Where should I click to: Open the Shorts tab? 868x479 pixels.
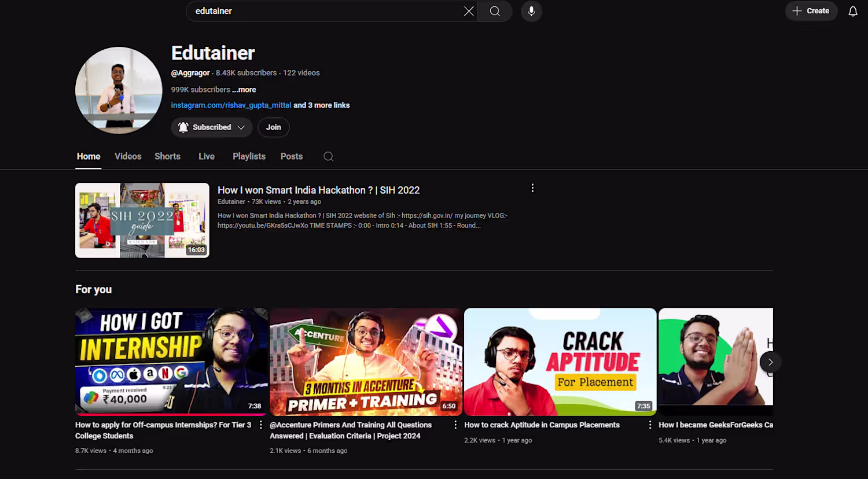coord(167,156)
